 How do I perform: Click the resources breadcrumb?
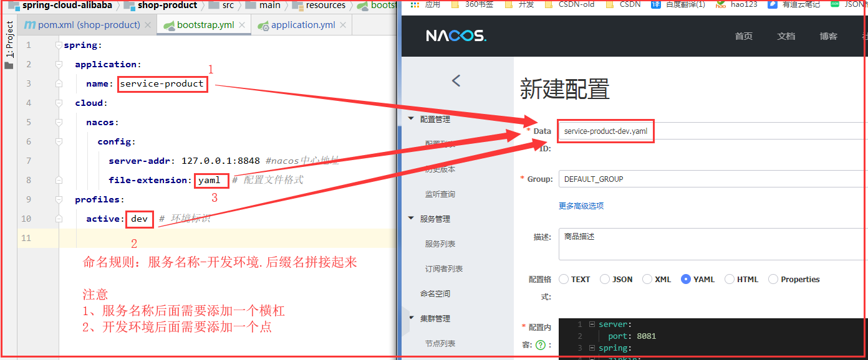(x=319, y=5)
